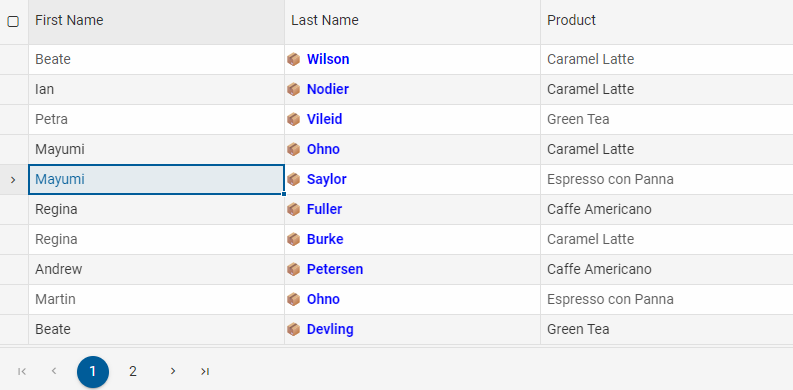Click the package icon beside Wilson
793x390 pixels.
(293, 60)
